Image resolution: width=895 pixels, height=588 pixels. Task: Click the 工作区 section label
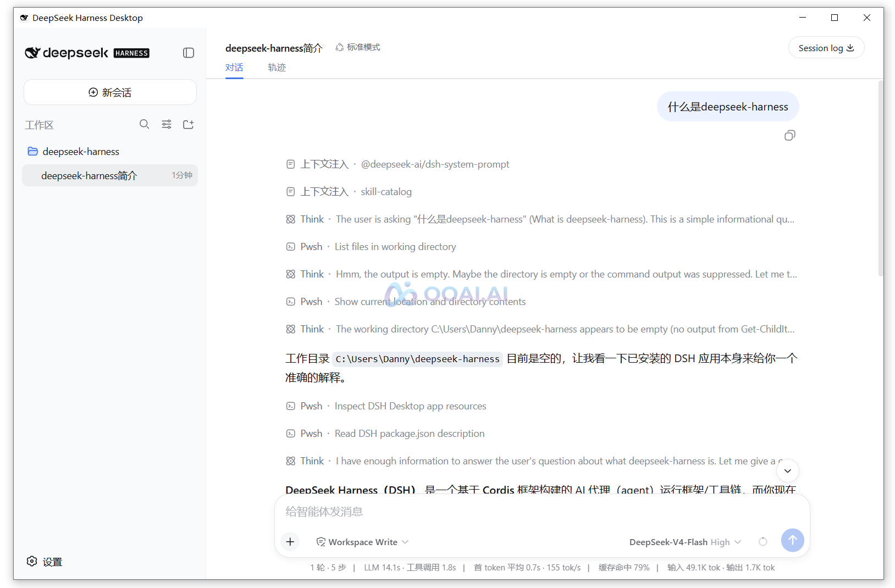click(x=39, y=125)
